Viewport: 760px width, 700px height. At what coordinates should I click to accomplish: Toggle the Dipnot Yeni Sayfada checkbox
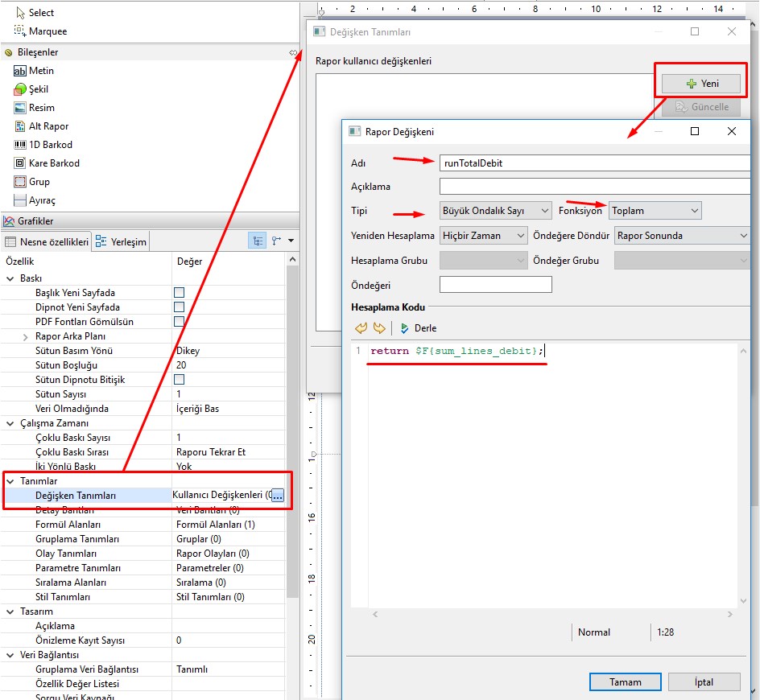pos(180,307)
